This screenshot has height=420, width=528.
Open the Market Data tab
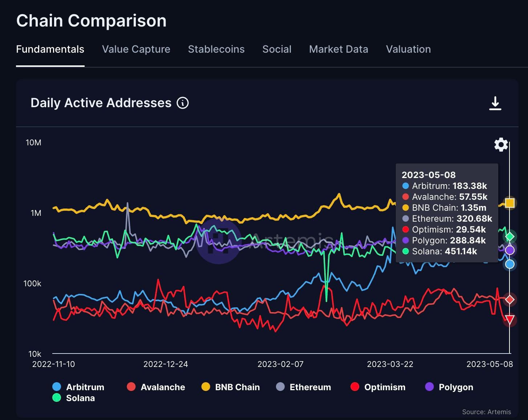[x=339, y=49]
